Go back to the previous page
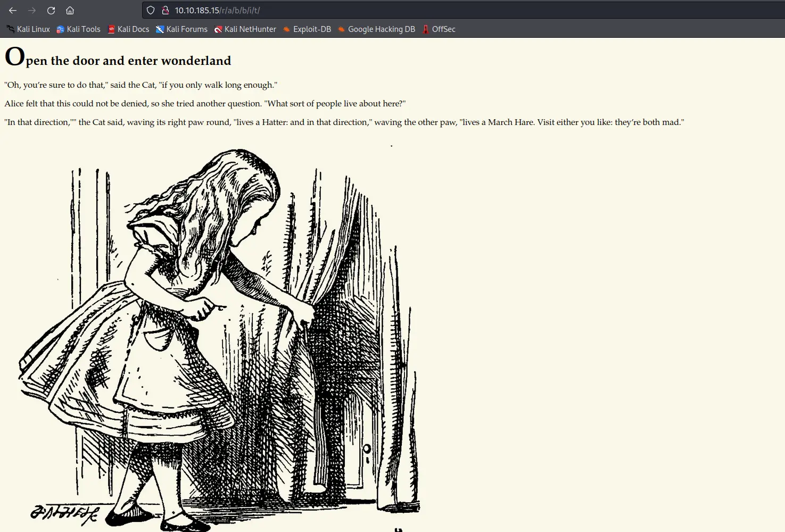The image size is (785, 532). (13, 10)
